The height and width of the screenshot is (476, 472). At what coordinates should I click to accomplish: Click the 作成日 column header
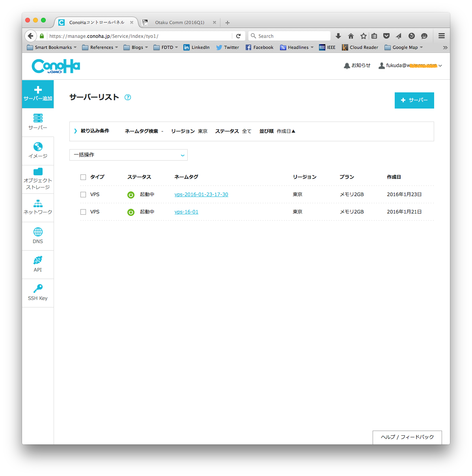[x=394, y=177]
